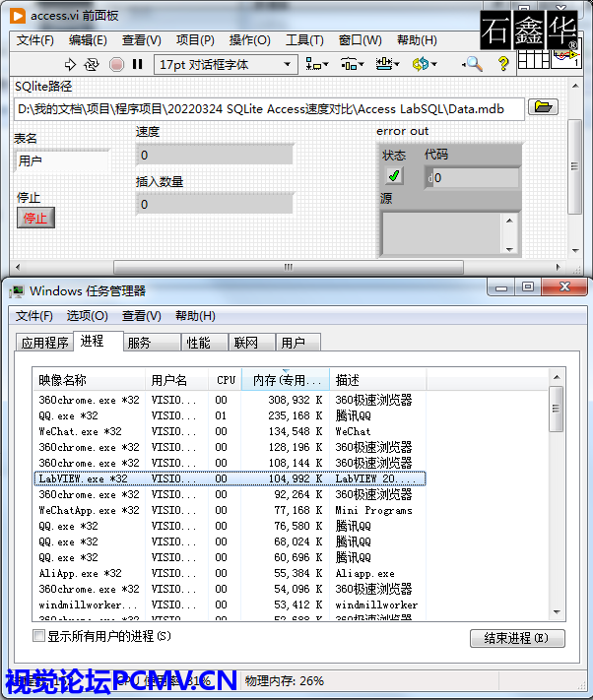
Task: Enable show processes from all users
Action: pos(39,636)
